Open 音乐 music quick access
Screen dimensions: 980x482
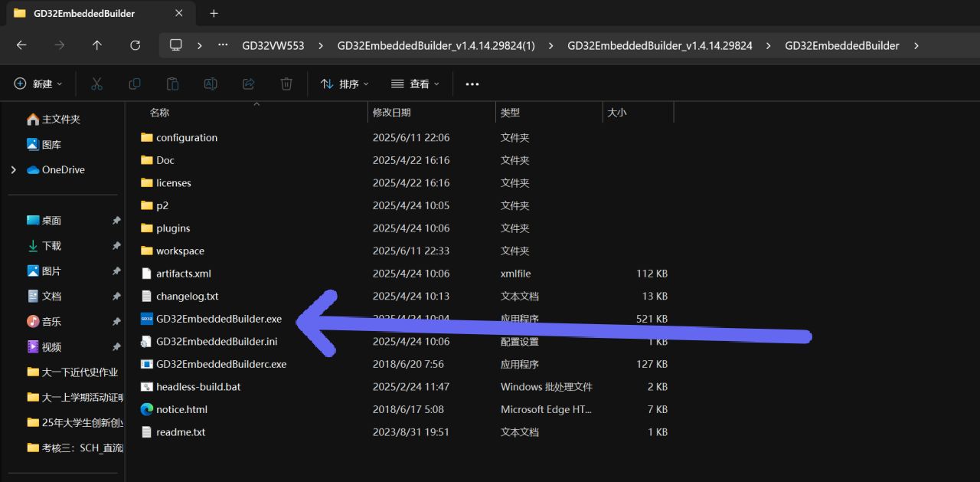coord(44,321)
